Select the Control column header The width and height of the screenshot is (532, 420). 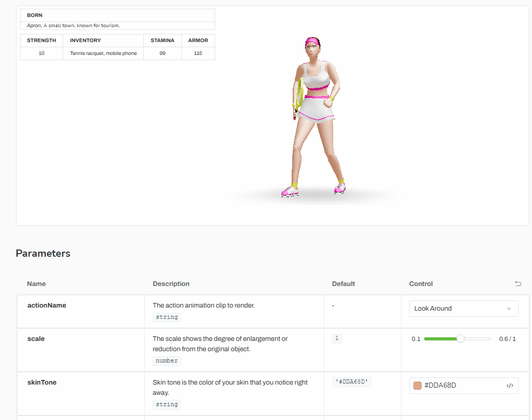(421, 284)
